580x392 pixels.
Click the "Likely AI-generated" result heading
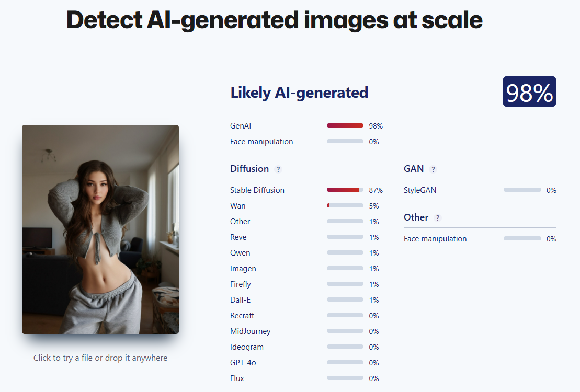pyautogui.click(x=299, y=93)
